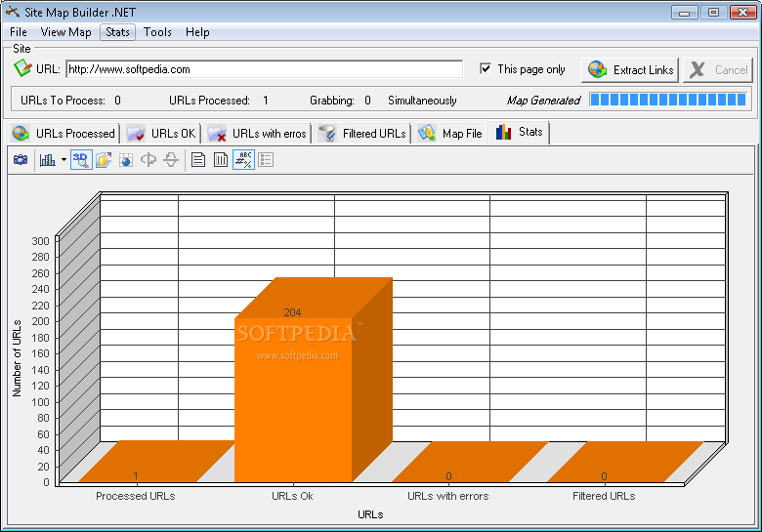
Task: Click the Filtered URLs axis label
Action: [x=604, y=496]
